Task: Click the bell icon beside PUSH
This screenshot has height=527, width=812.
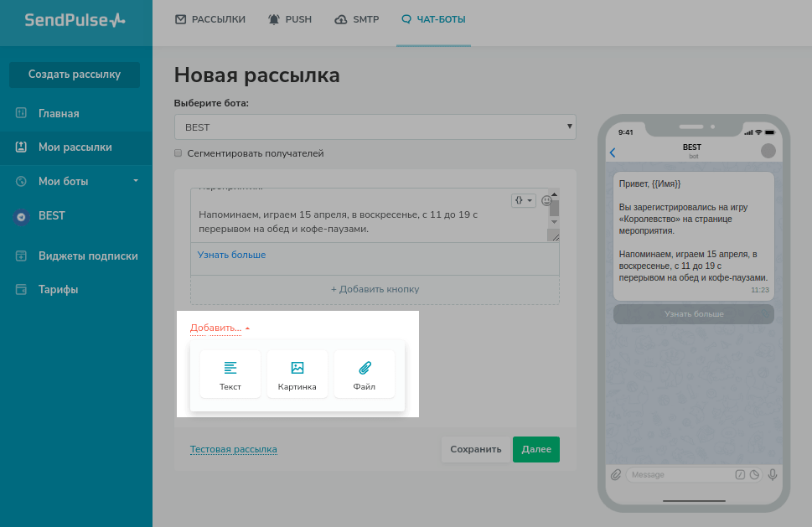Action: pos(273,19)
